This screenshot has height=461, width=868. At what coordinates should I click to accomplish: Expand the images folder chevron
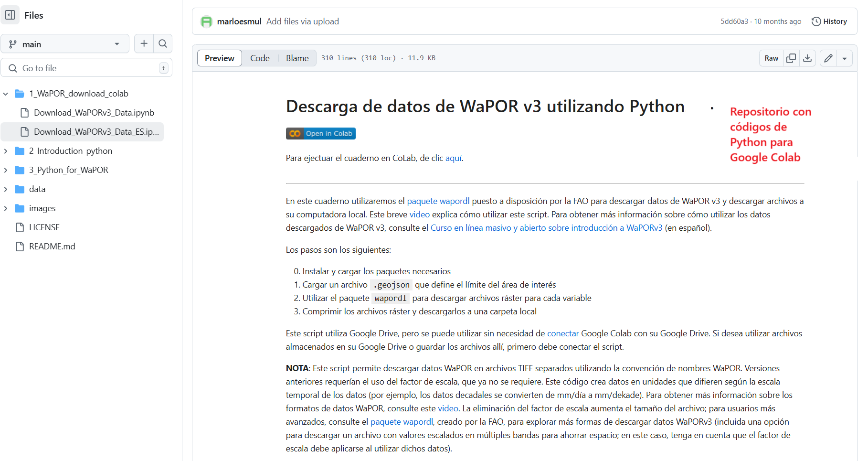click(x=6, y=208)
